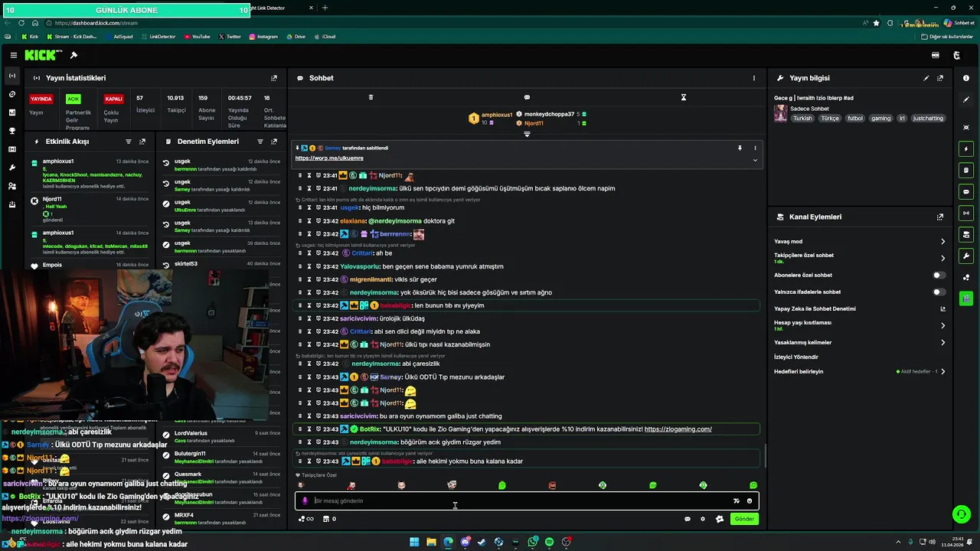980x551 pixels.
Task: Expand Yasaklanmış kelimeler settings
Action: coord(943,343)
